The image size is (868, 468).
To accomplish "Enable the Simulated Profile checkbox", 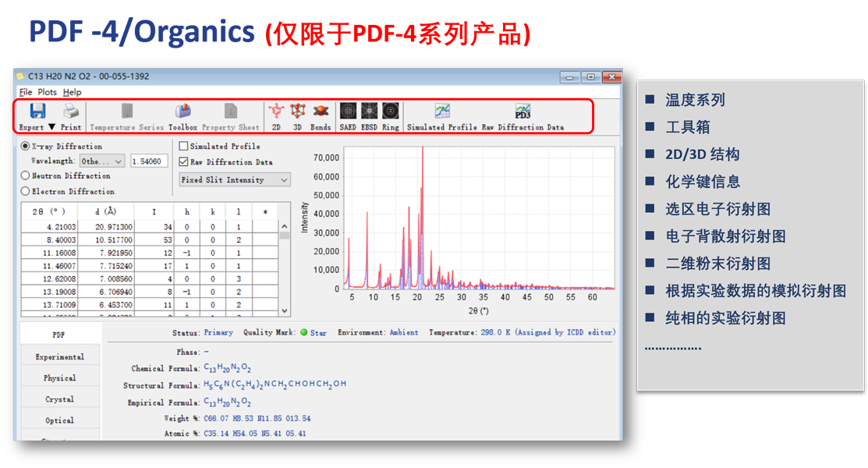I will [x=183, y=146].
